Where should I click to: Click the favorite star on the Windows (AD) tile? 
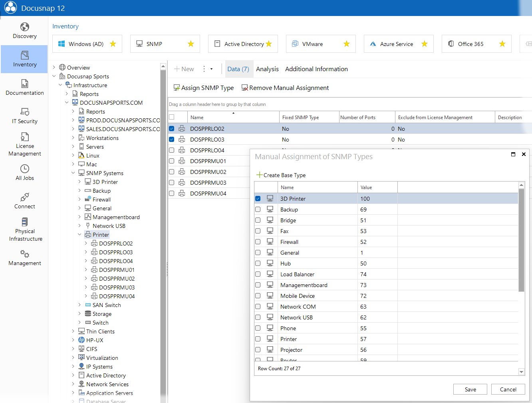[113, 44]
